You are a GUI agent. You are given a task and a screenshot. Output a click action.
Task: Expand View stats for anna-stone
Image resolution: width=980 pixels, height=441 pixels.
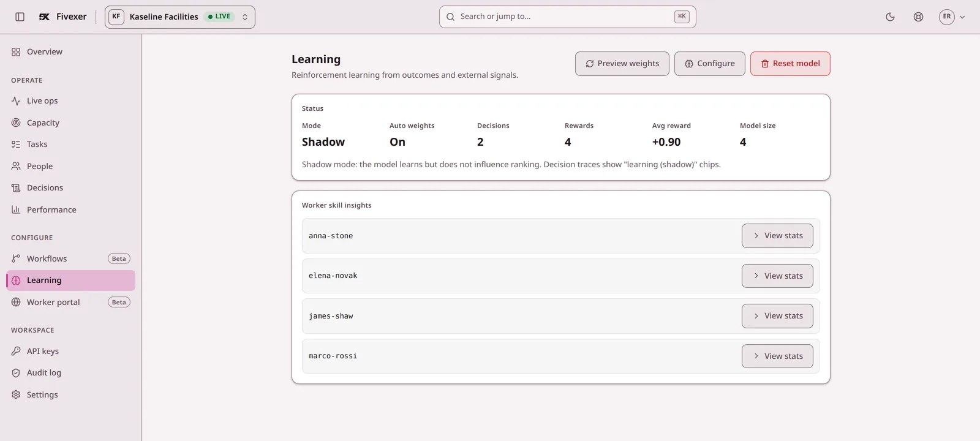tap(777, 236)
